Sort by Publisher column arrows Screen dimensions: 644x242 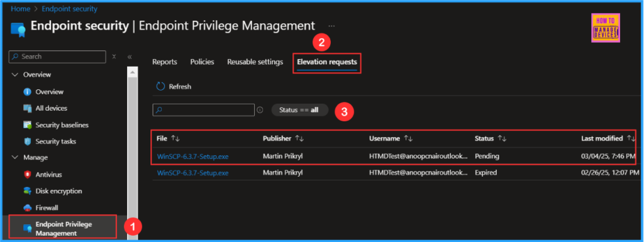pos(299,139)
